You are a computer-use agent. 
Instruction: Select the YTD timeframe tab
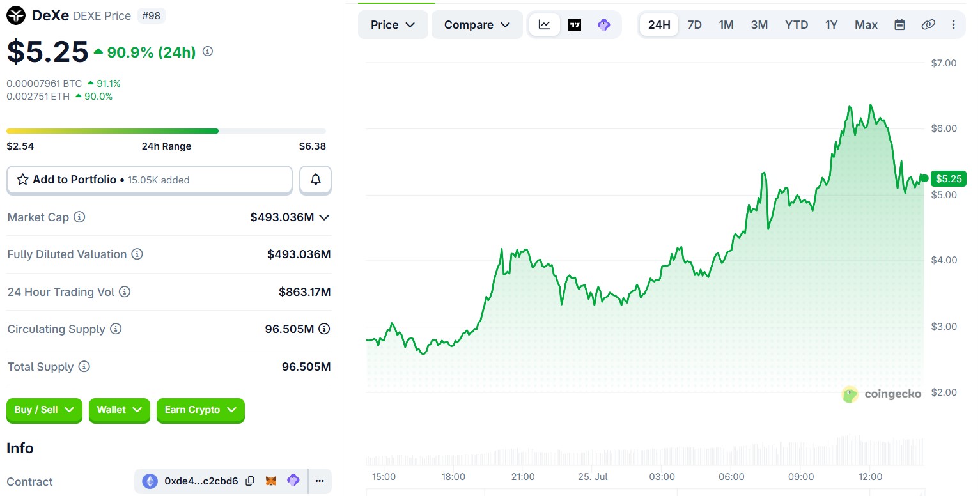[x=797, y=25]
